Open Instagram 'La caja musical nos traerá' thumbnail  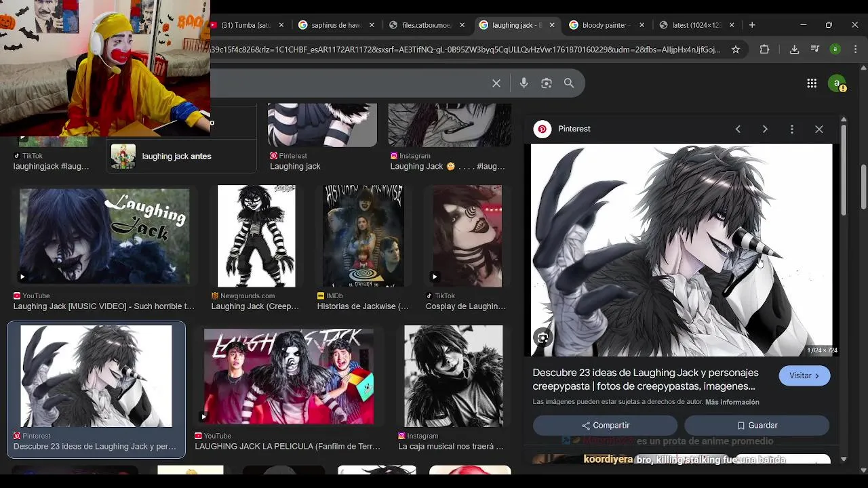[x=454, y=376]
